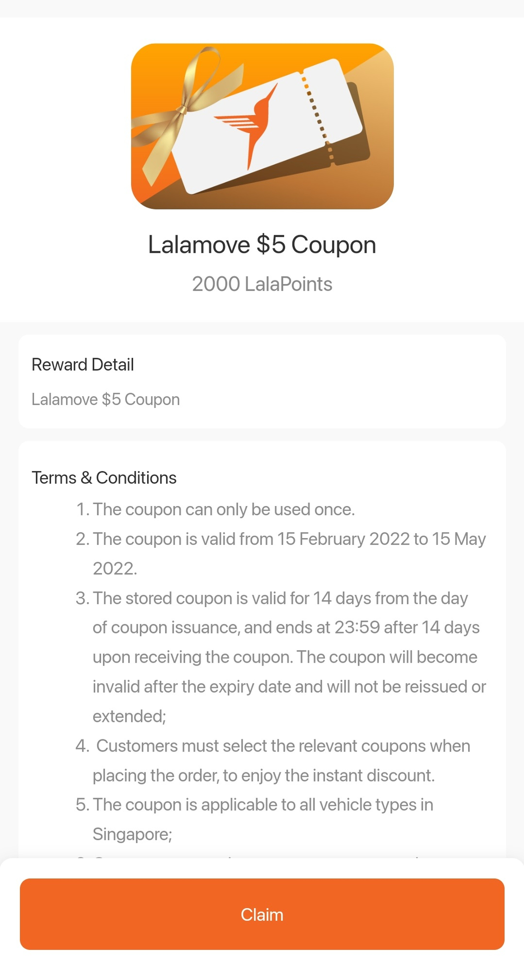Tap the Reward Detail card
The image size is (524, 980).
click(262, 381)
